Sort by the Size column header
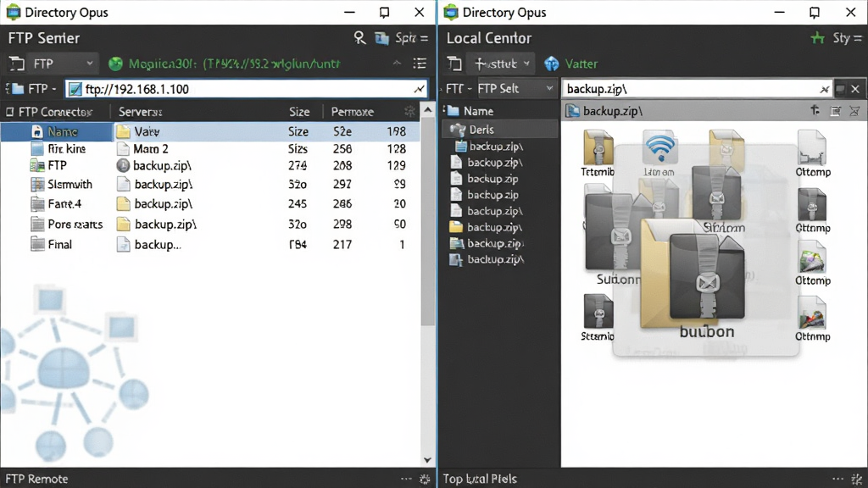The image size is (868, 488). point(299,112)
